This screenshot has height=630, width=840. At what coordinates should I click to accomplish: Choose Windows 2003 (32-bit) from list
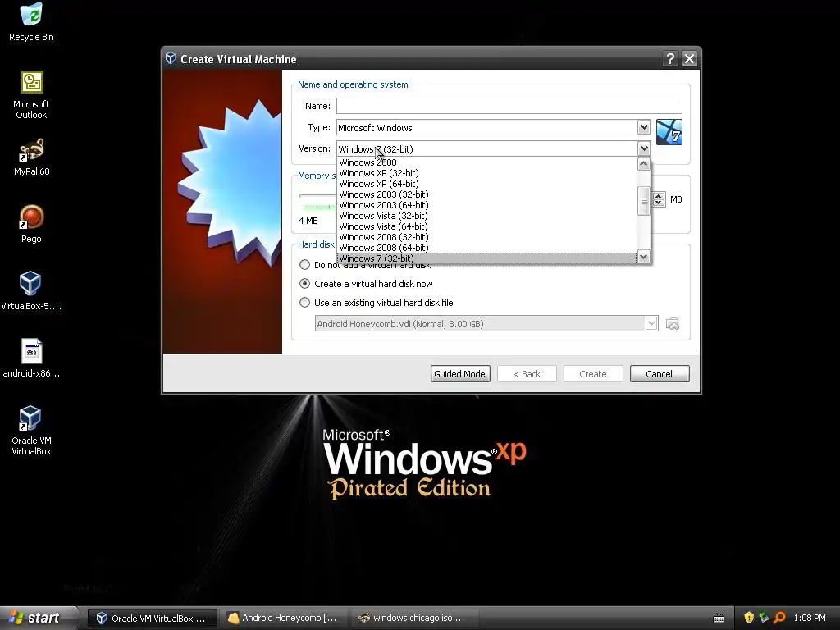point(486,194)
